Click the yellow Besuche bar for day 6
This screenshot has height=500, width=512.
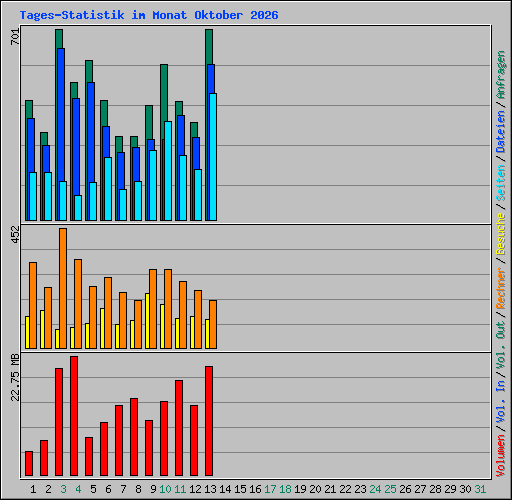point(102,329)
